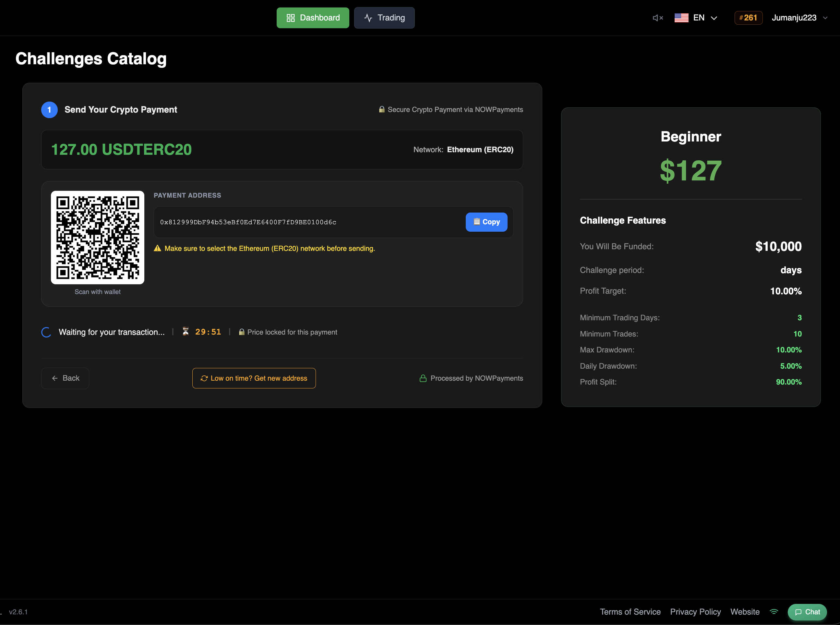840x625 pixels.
Task: Switch to the Trading tab
Action: pos(384,18)
